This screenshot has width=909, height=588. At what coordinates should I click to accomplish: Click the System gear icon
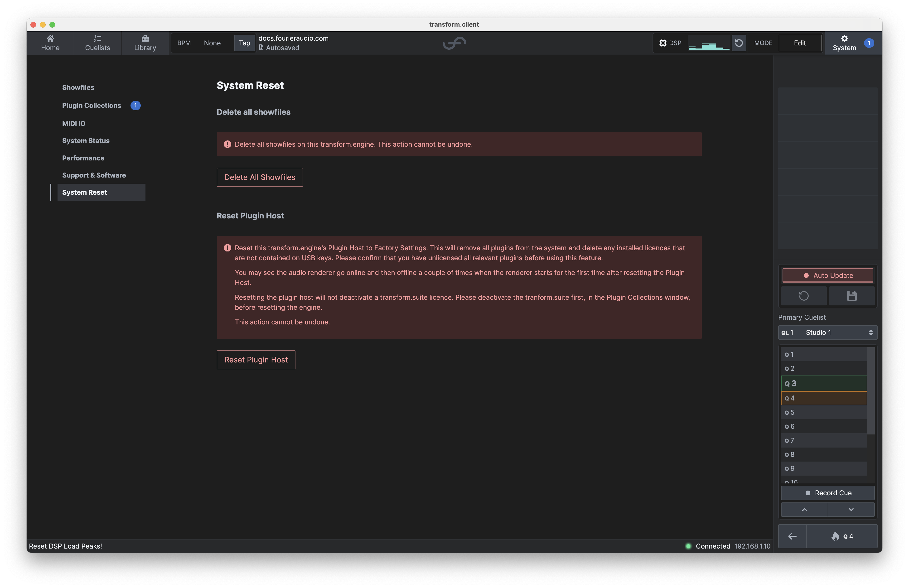pos(844,39)
